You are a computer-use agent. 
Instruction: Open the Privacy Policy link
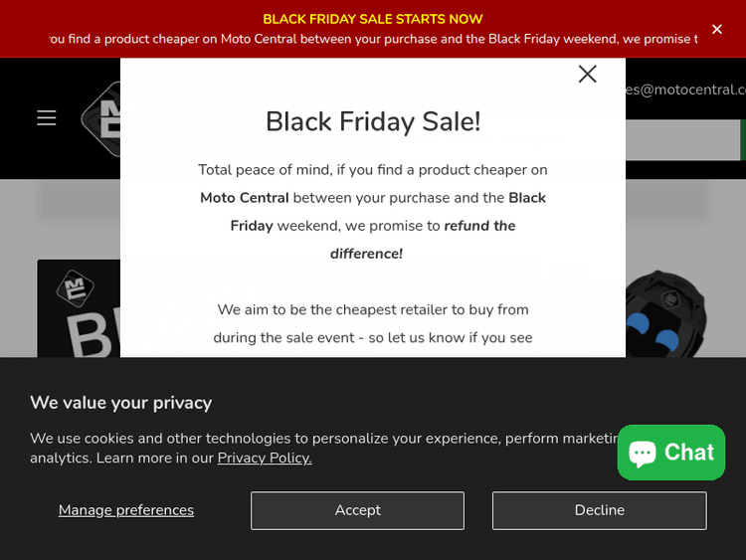(x=265, y=458)
